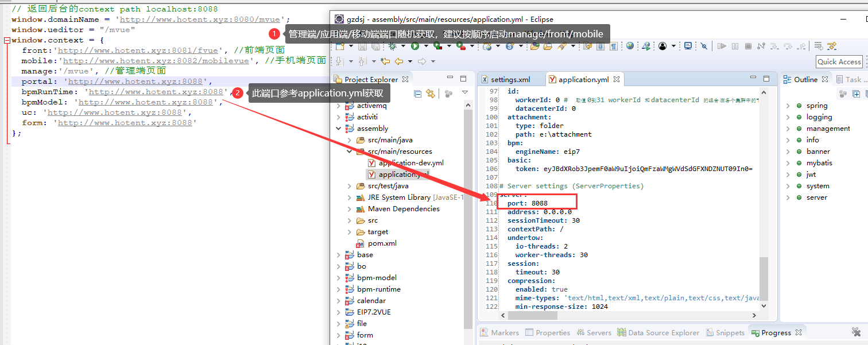Click the Skip All Breakpoints icon

click(704, 46)
